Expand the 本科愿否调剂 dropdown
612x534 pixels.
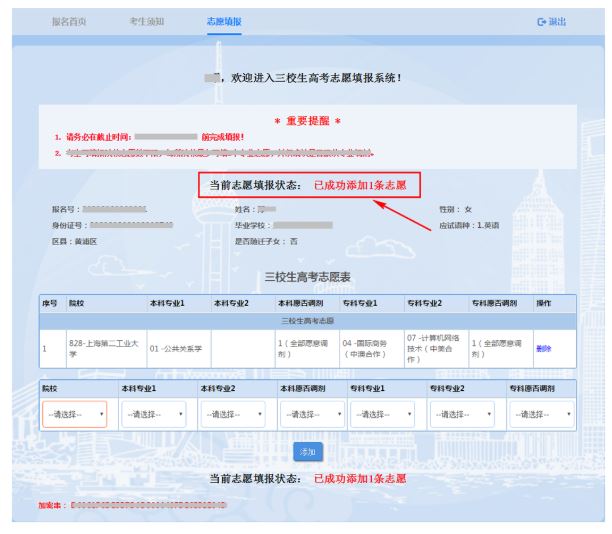[311, 414]
